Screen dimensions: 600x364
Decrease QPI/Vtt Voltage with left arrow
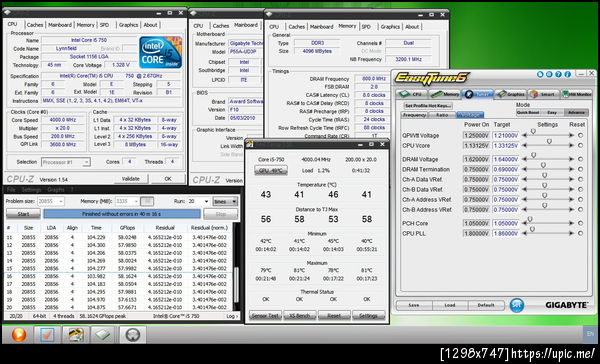click(x=525, y=135)
